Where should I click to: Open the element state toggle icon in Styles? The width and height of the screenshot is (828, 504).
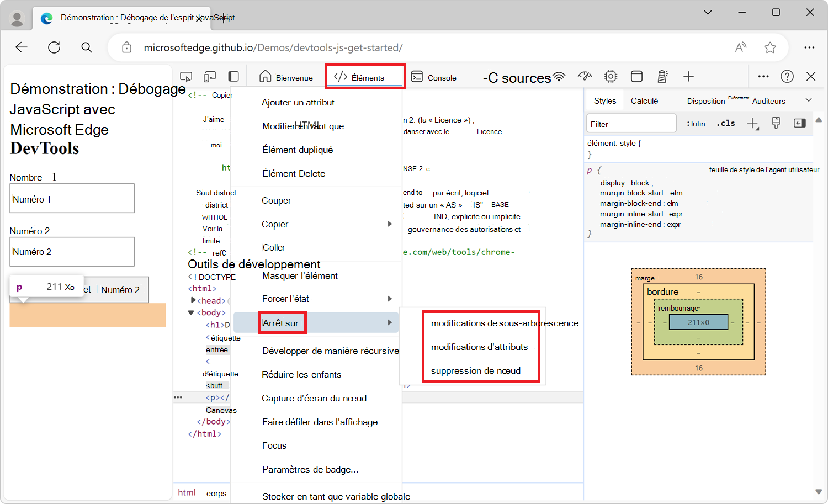point(799,123)
